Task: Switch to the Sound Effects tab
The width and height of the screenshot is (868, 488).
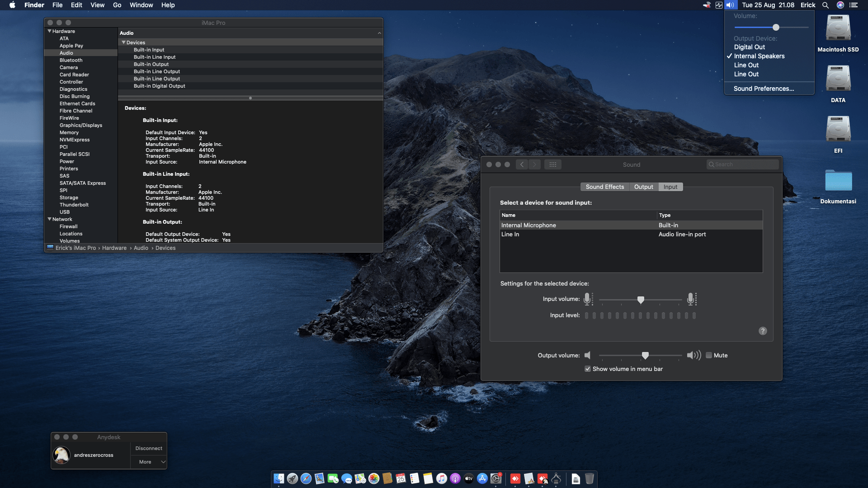Action: (x=605, y=187)
